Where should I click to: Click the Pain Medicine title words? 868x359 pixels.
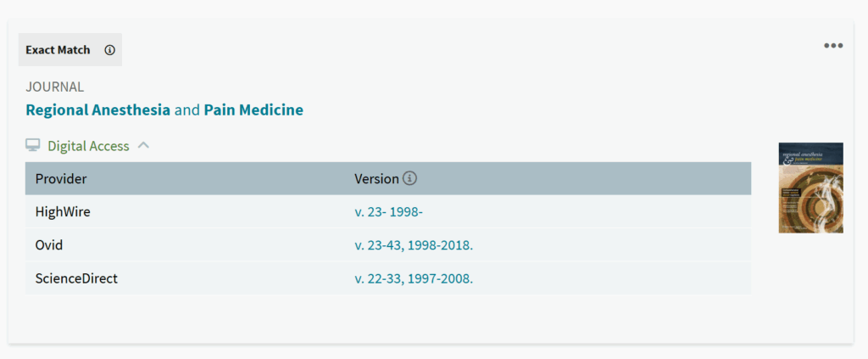coord(253,110)
